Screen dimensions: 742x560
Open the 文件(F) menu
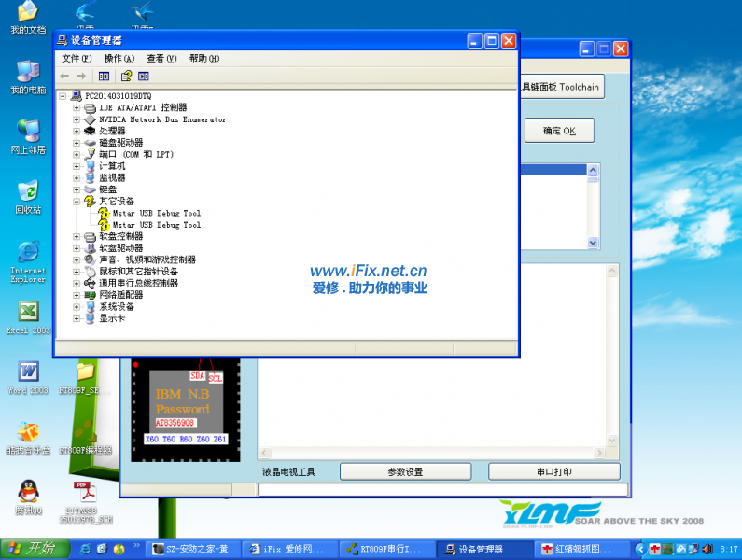tap(77, 58)
